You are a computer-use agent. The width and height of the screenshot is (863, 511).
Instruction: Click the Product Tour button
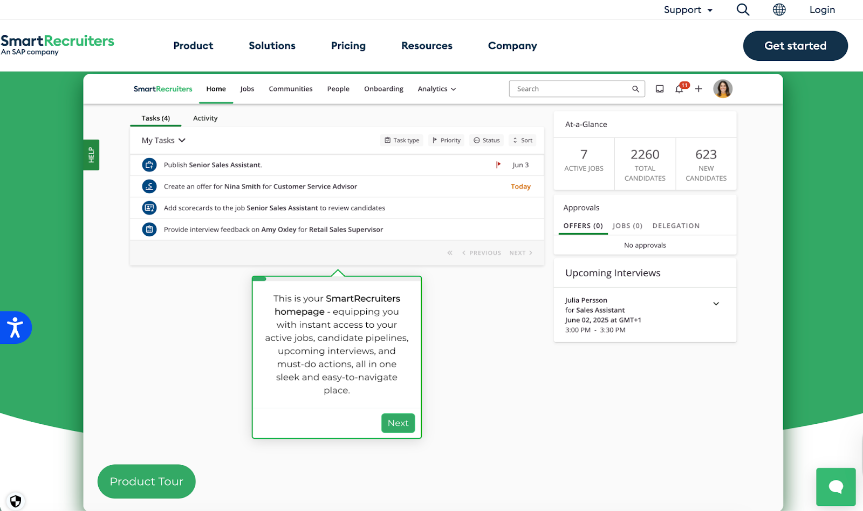[146, 481]
